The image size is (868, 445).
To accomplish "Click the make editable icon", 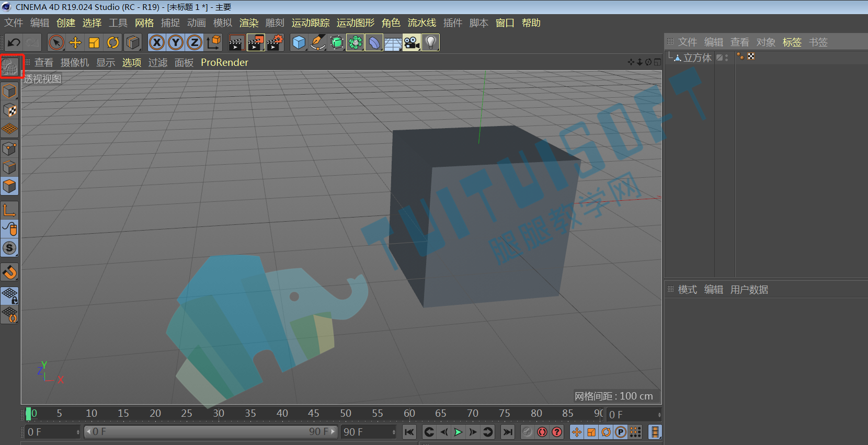I will click(10, 67).
